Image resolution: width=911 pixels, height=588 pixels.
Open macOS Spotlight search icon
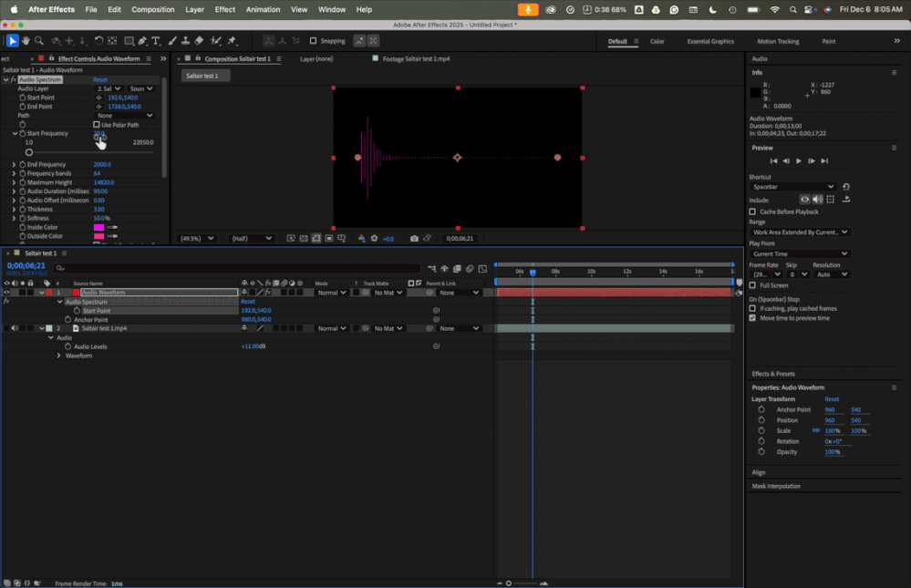(x=793, y=9)
